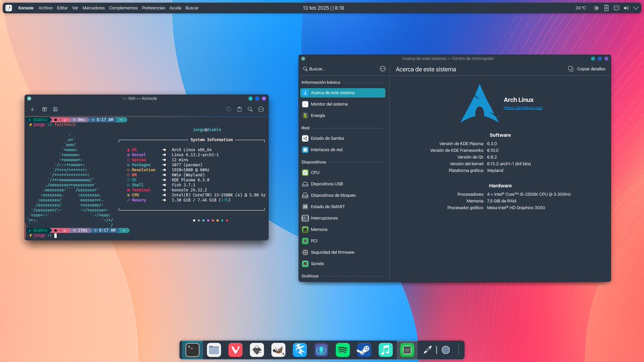Click the Buscar search field in Info Center
This screenshot has height=362, width=644.
point(339,69)
